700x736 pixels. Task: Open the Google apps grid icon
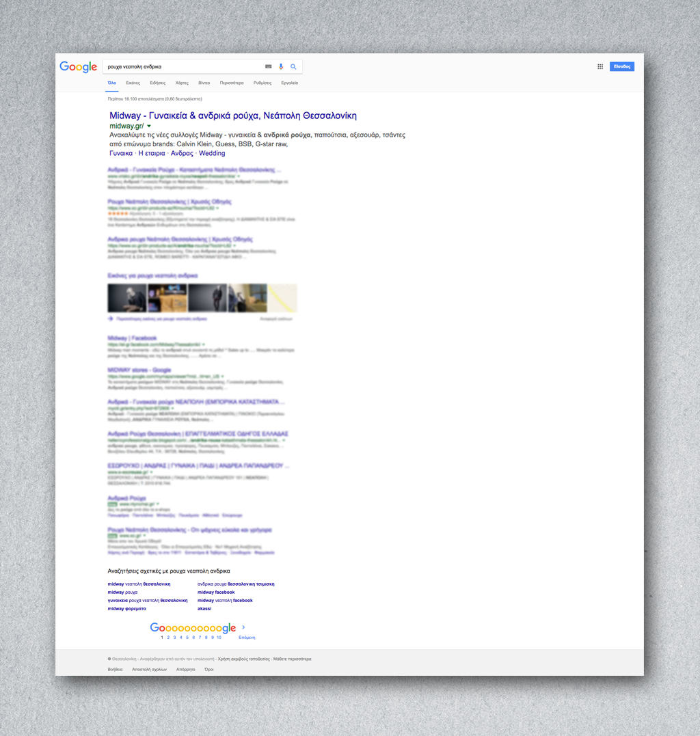[x=600, y=66]
